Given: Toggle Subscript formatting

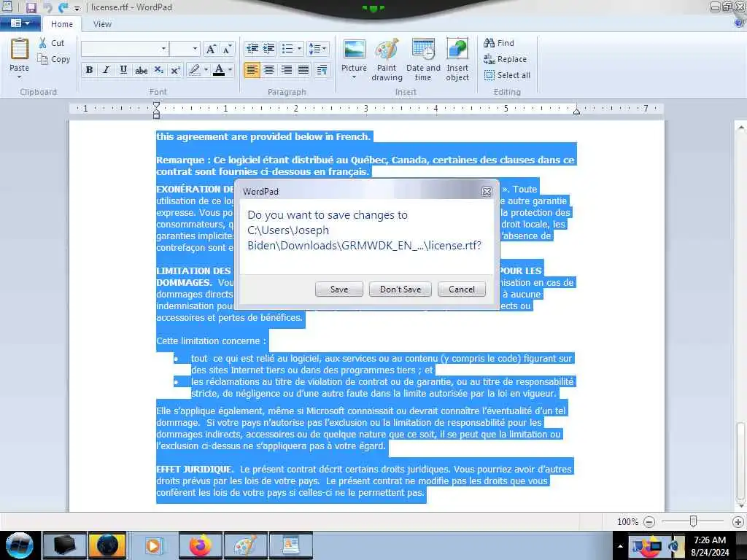Looking at the screenshot, I should point(158,70).
